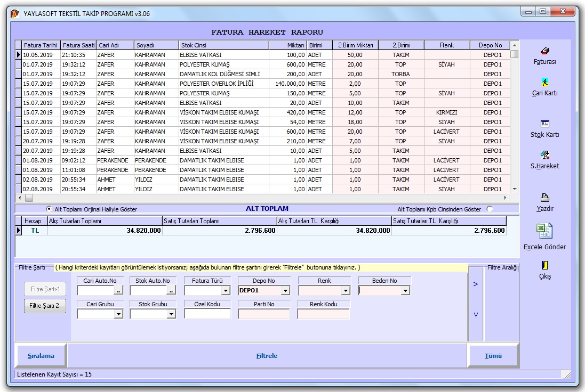This screenshot has width=585, height=392.
Task: Click the grid horizontal scrollbar left arrow
Action: (20, 198)
